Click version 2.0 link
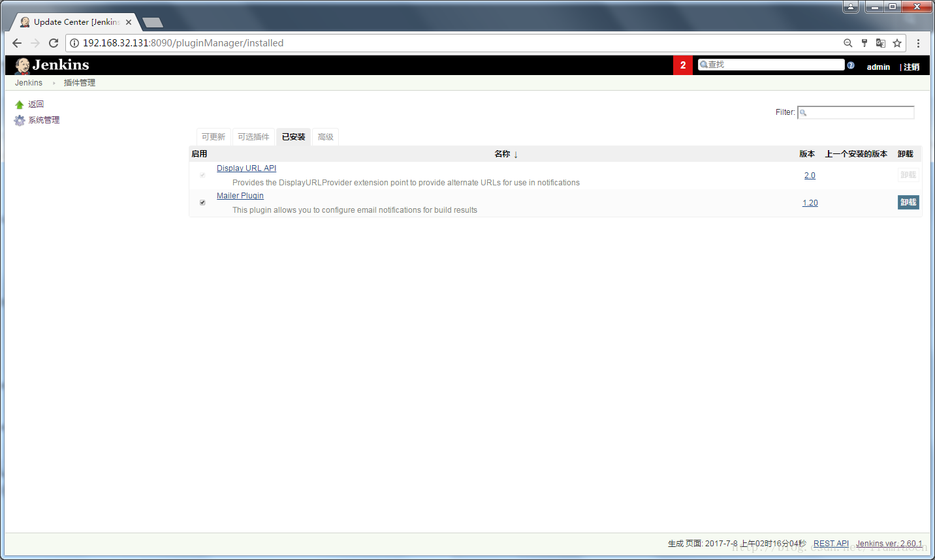 pos(810,176)
